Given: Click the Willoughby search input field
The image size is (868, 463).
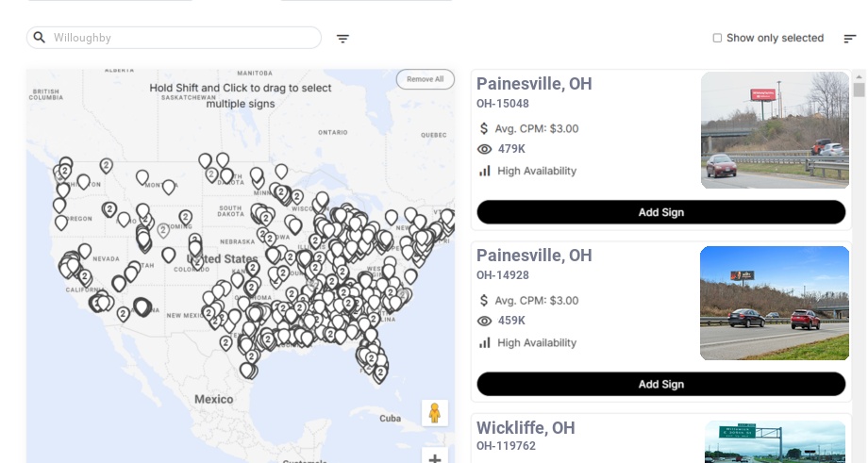Looking at the screenshot, I should (179, 38).
